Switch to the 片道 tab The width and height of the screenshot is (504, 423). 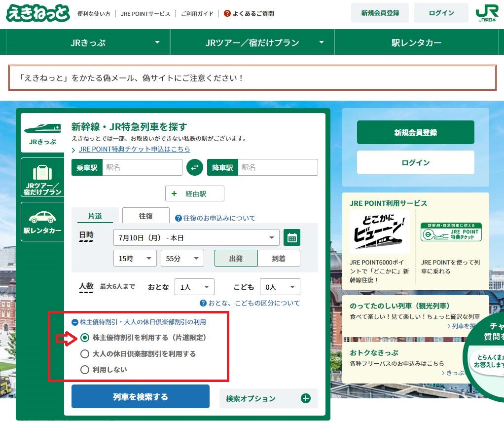coord(95,216)
